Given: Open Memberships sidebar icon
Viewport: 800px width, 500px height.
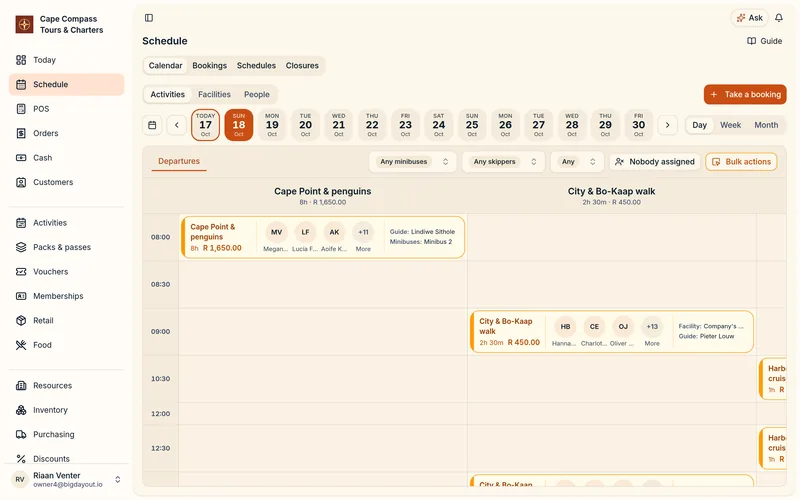Looking at the screenshot, I should [x=21, y=296].
